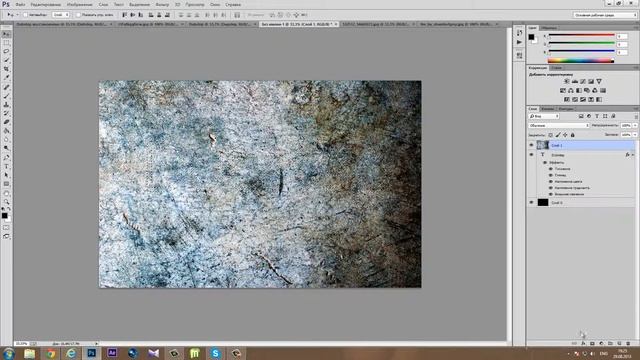Select the Zoom tool in the toolbox

point(6,202)
